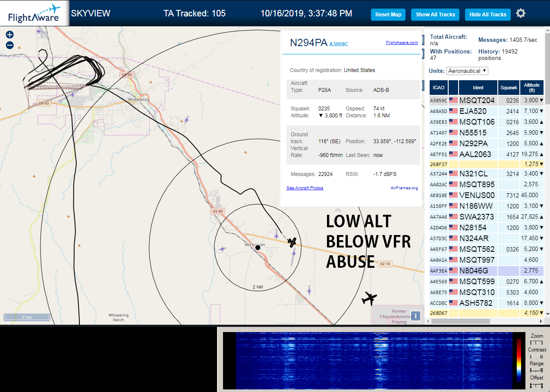Open the AirFrames.org link
The height and width of the screenshot is (392, 550).
[x=404, y=188]
